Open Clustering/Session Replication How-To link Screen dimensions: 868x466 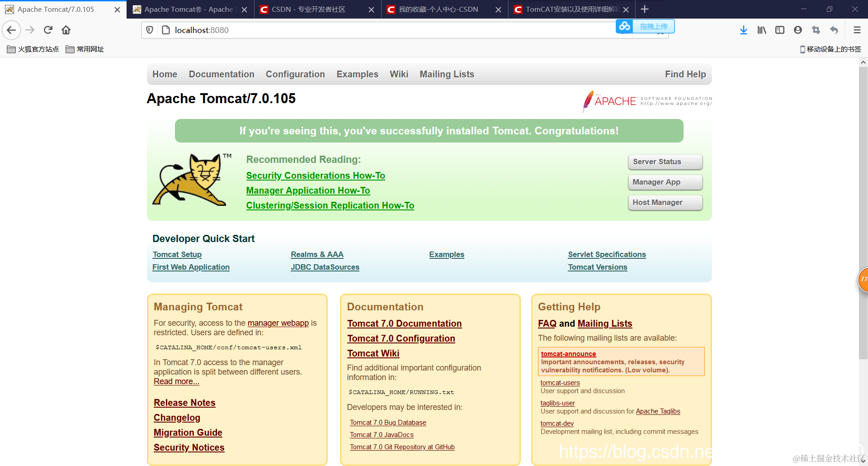pyautogui.click(x=330, y=205)
